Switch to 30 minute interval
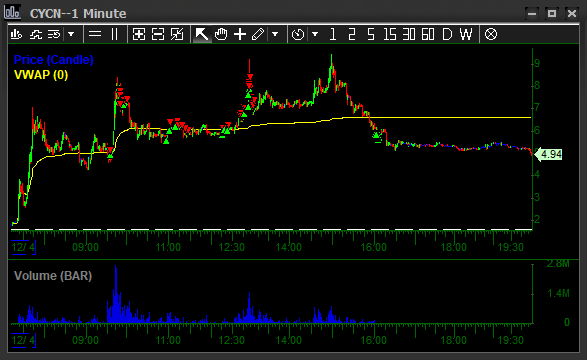 pyautogui.click(x=409, y=34)
